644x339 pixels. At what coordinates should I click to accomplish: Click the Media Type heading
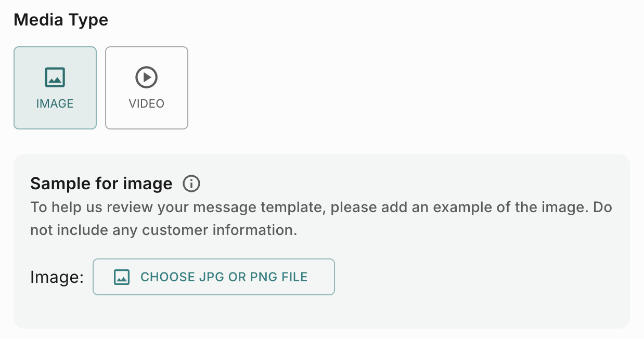pyautogui.click(x=61, y=20)
